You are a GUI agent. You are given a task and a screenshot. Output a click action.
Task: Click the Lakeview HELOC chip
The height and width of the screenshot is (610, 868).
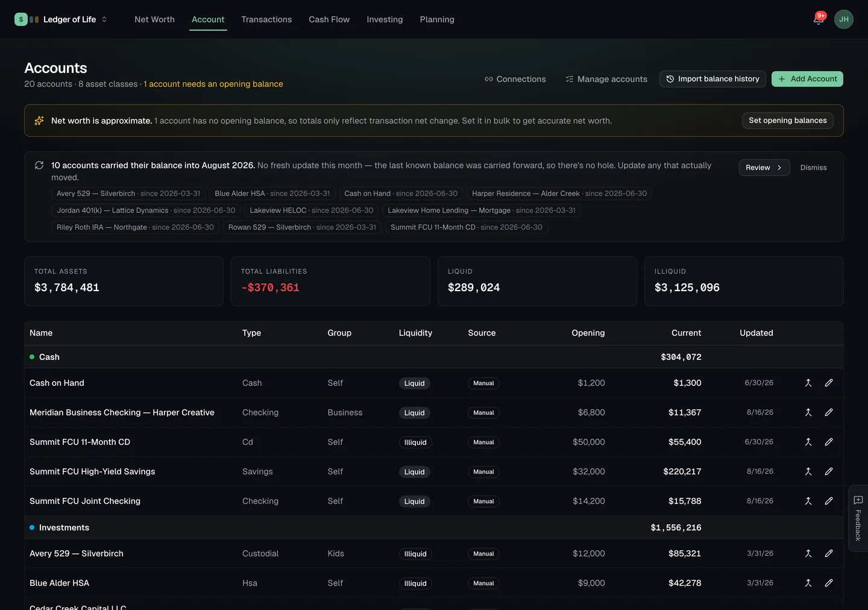click(312, 210)
